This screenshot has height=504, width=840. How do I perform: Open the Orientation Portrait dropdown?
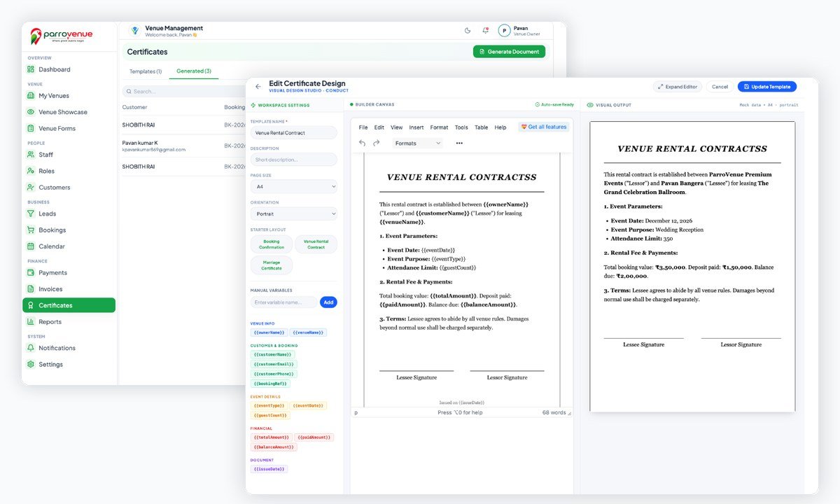tap(294, 214)
